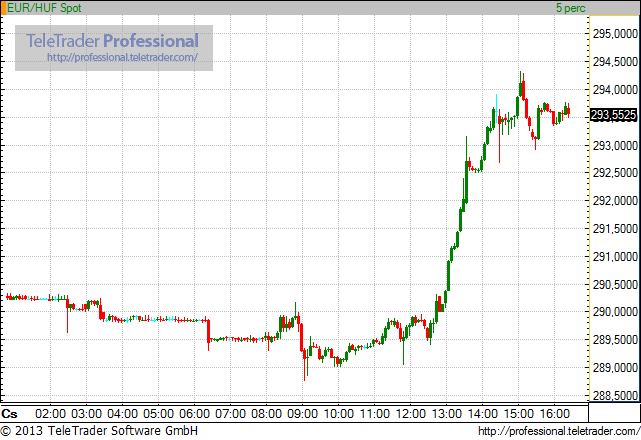Click the 12:00 time axis label
This screenshot has width=641, height=440.
pos(410,413)
